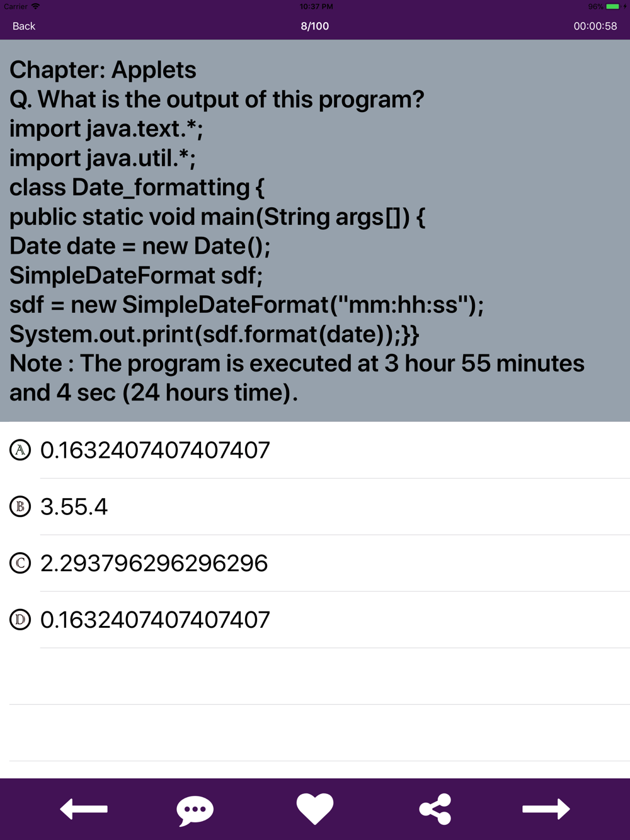Tap the 8/100 question counter
Image resolution: width=630 pixels, height=840 pixels.
click(x=315, y=26)
